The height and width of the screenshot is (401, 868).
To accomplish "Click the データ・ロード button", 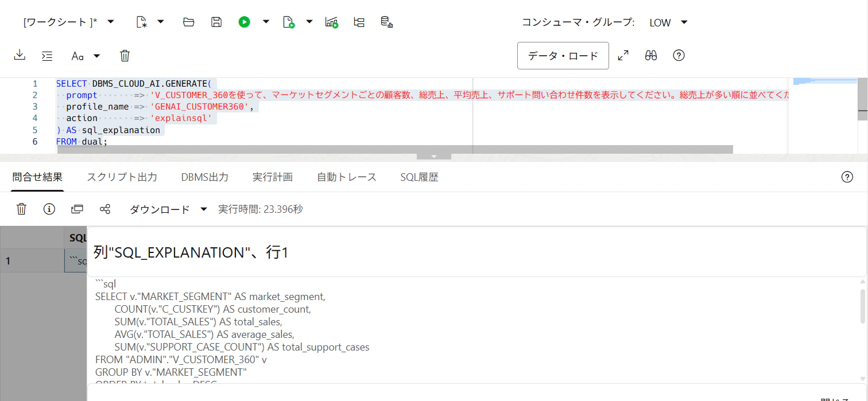I will pyautogui.click(x=563, y=56).
